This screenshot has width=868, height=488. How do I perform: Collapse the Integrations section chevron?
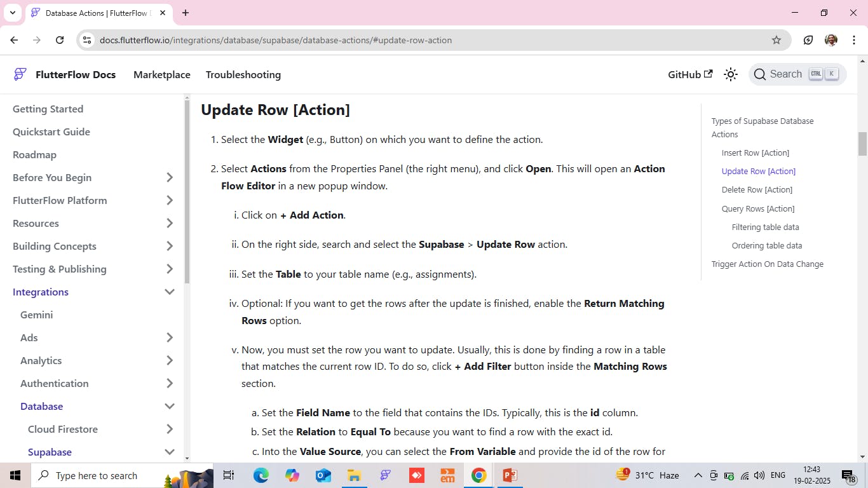170,292
